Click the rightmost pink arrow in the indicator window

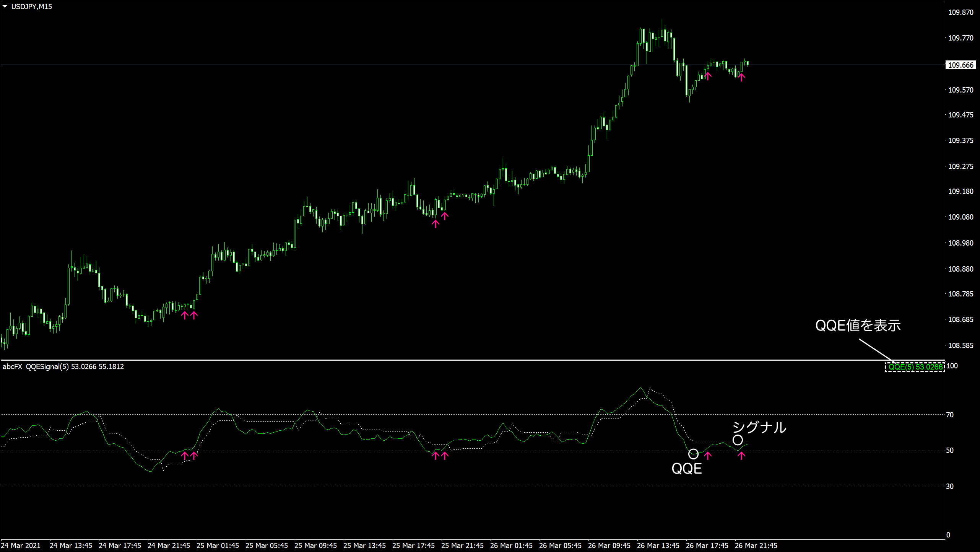coord(741,456)
